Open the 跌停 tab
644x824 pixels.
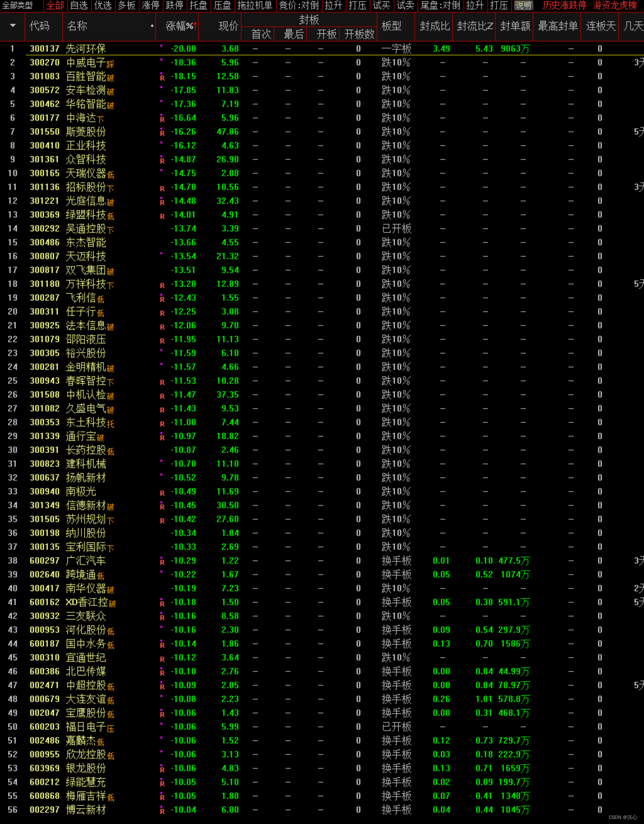[x=174, y=5]
